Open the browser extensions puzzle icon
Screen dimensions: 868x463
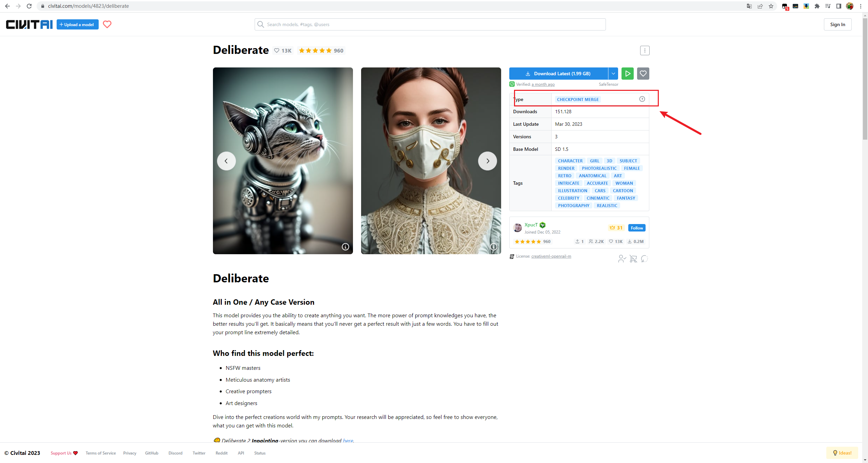817,6
